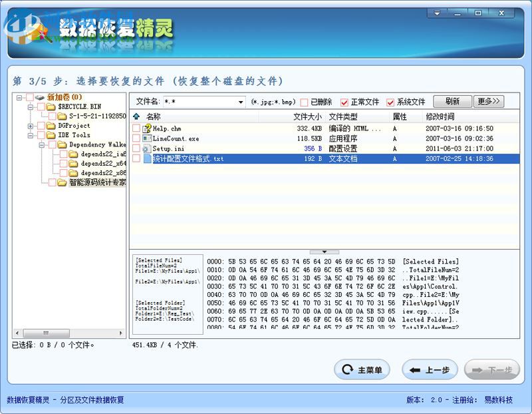Click the tree scrollbar left arrow
The height and width of the screenshot is (414, 532).
click(x=17, y=333)
